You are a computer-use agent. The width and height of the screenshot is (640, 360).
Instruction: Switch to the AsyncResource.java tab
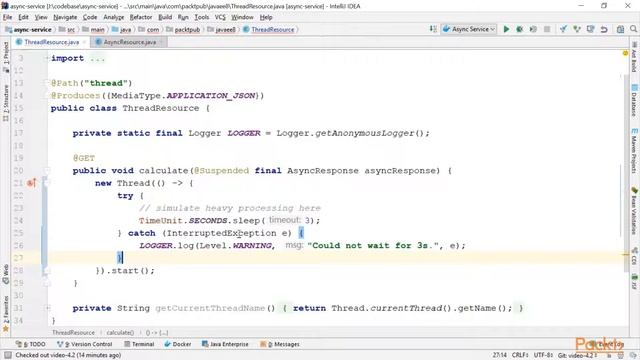(x=129, y=42)
